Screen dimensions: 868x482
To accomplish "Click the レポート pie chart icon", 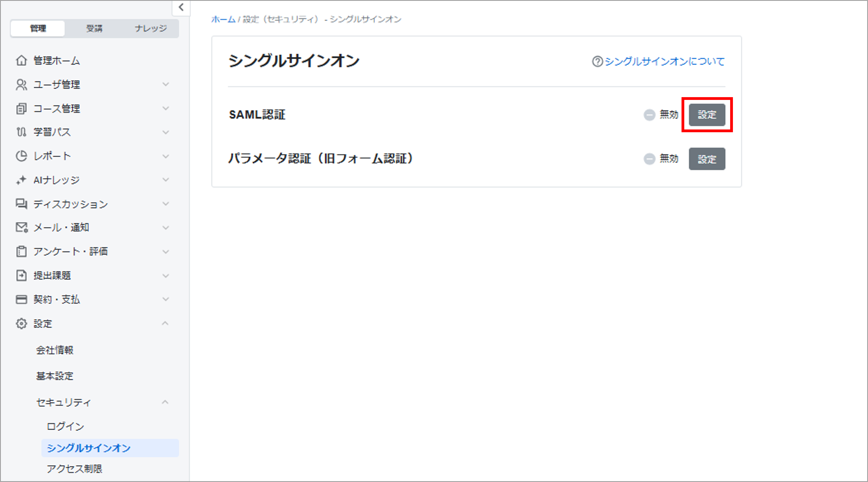I will coord(21,156).
